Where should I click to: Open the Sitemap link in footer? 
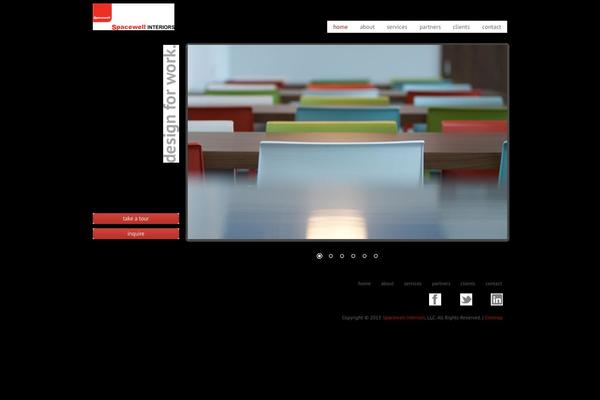tap(494, 318)
